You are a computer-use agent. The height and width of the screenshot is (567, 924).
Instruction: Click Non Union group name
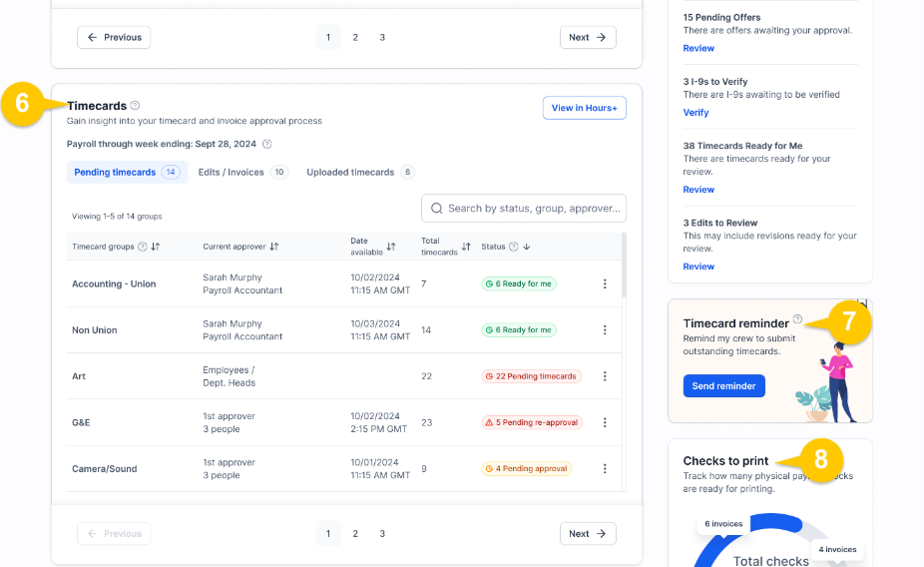94,330
